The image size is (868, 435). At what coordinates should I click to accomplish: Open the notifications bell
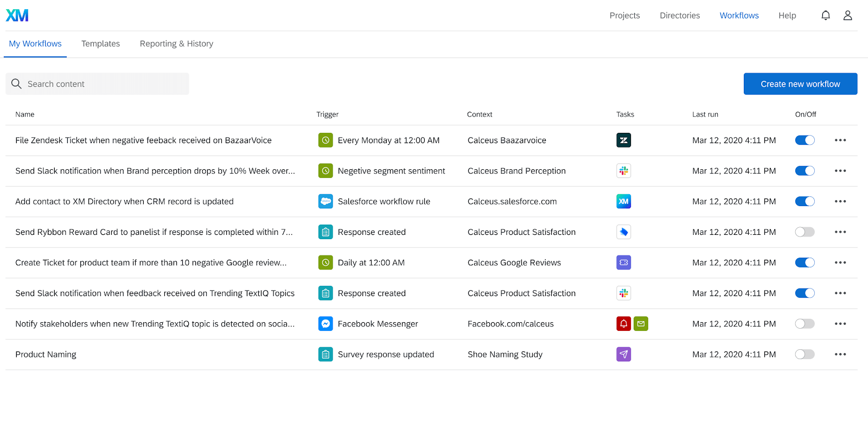pos(826,15)
